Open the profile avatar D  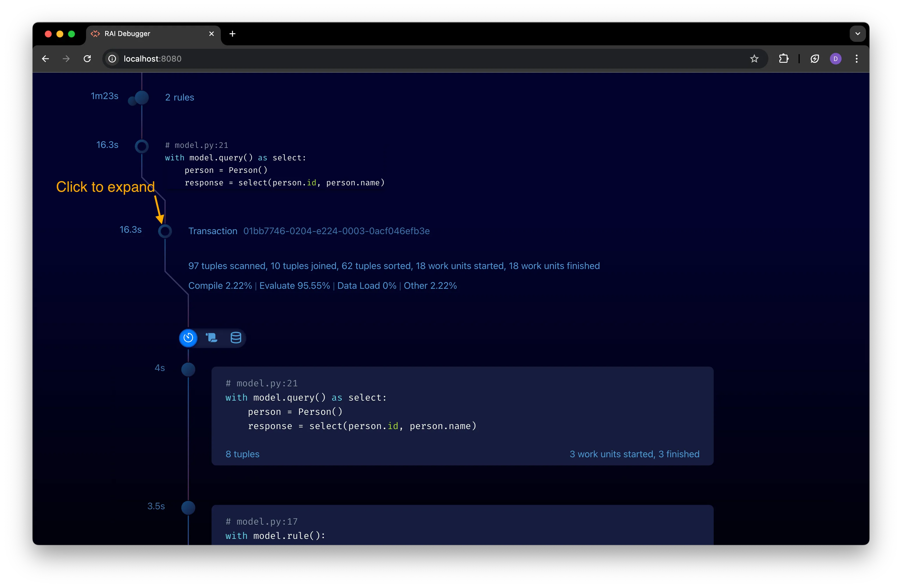[x=835, y=59]
